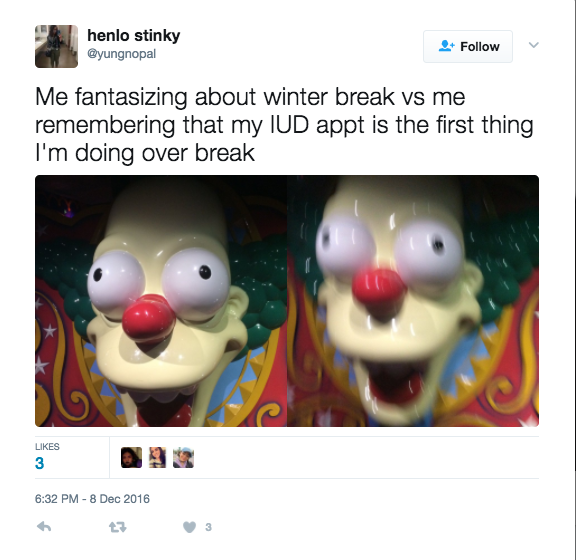Screen dimensions: 576x560
Task: Click the reply arrow icon
Action: click(x=44, y=527)
